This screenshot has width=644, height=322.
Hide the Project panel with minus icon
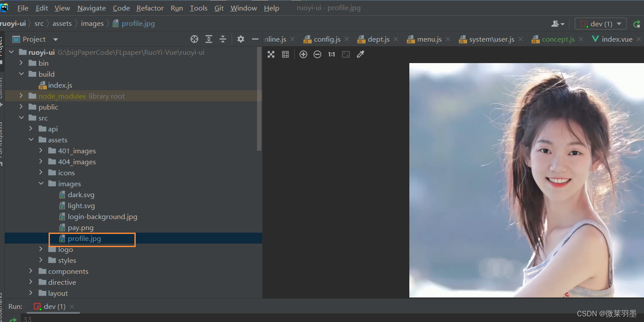coord(255,39)
